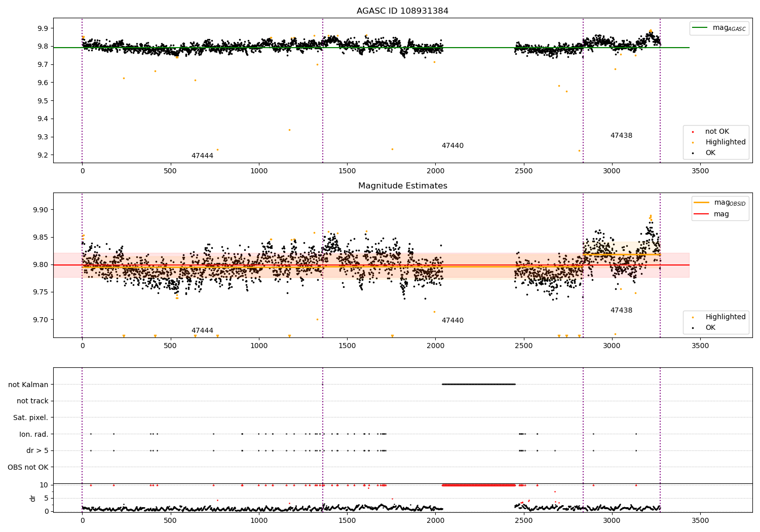
Task: Select the "not OK" legend entry
Action: pyautogui.click(x=717, y=132)
